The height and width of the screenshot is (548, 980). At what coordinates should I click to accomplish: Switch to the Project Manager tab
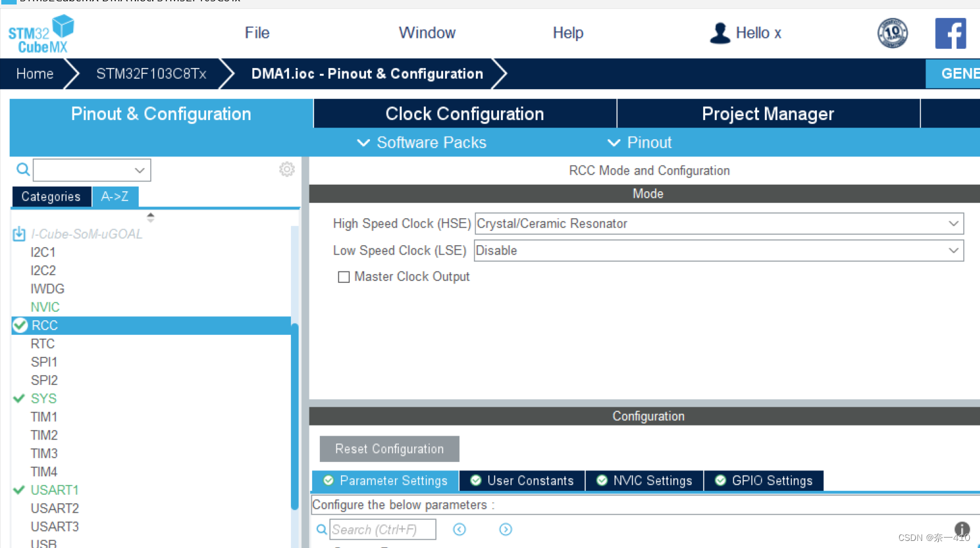point(768,114)
